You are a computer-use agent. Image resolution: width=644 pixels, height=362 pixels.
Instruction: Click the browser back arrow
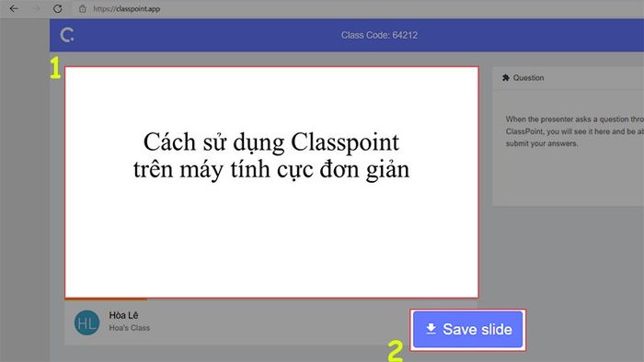14,8
